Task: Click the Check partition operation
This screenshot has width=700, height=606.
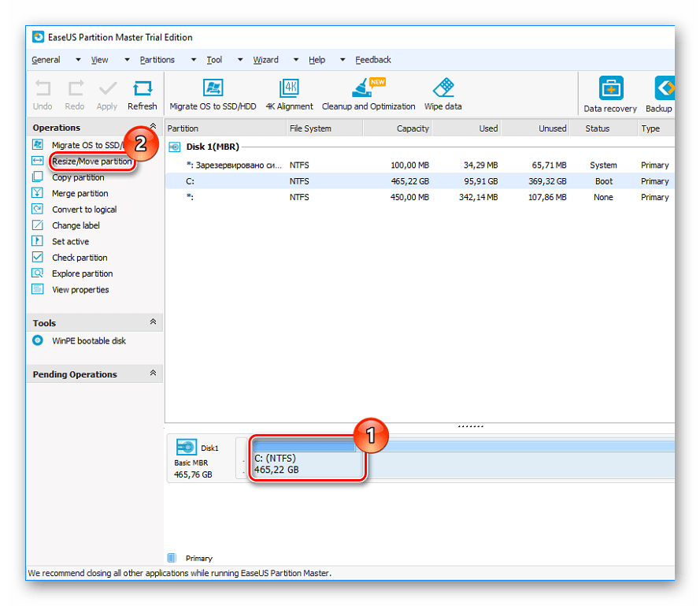Action: (x=80, y=258)
